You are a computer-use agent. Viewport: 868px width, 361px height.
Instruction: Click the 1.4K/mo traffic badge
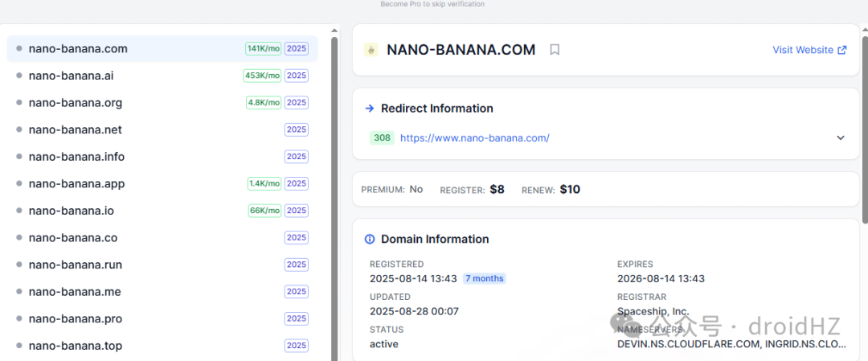pos(264,184)
